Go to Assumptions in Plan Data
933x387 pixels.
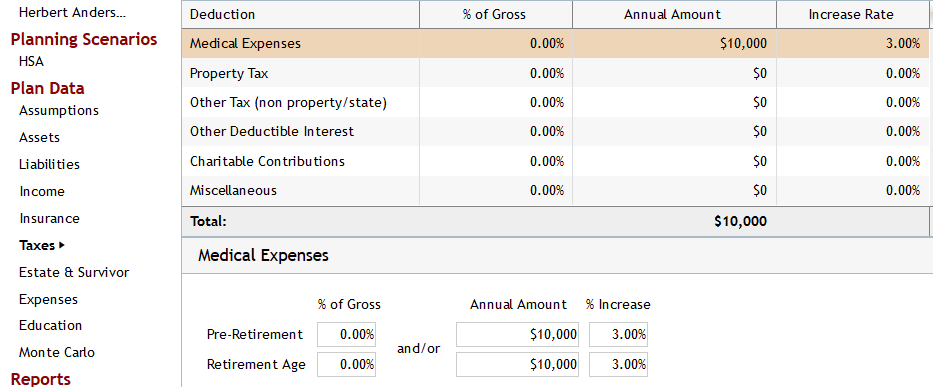pos(59,111)
